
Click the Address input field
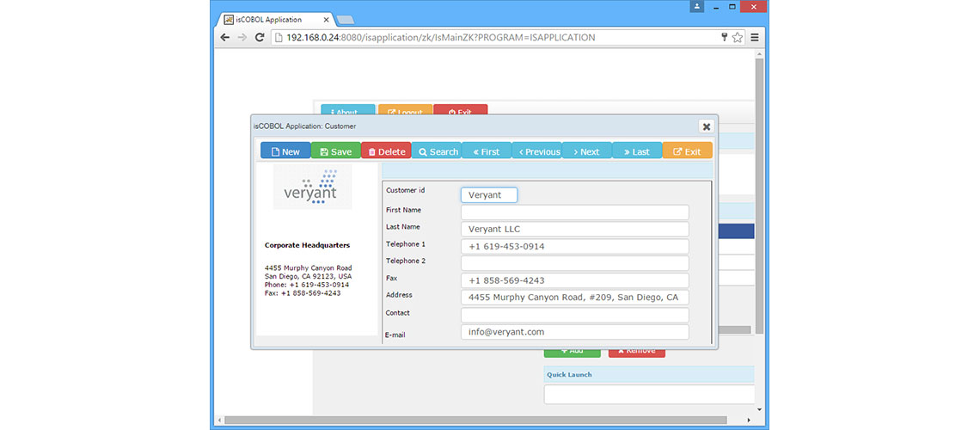[x=575, y=298]
